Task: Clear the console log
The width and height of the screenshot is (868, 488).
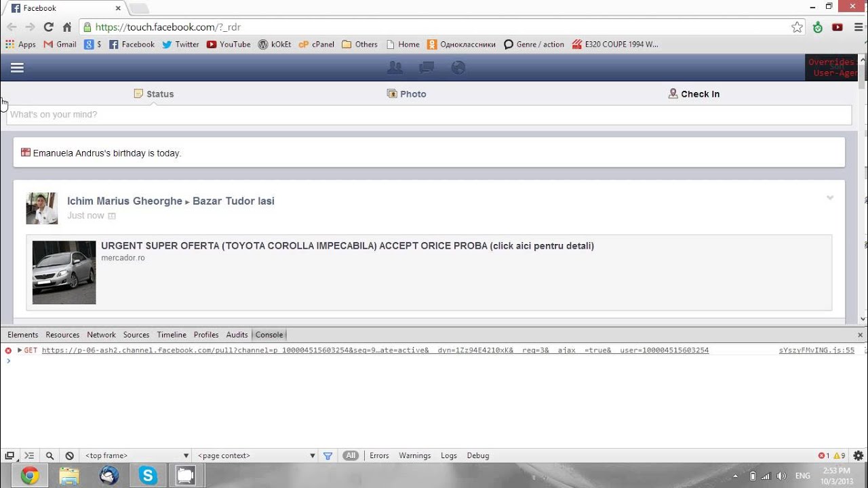Action: pos(69,455)
